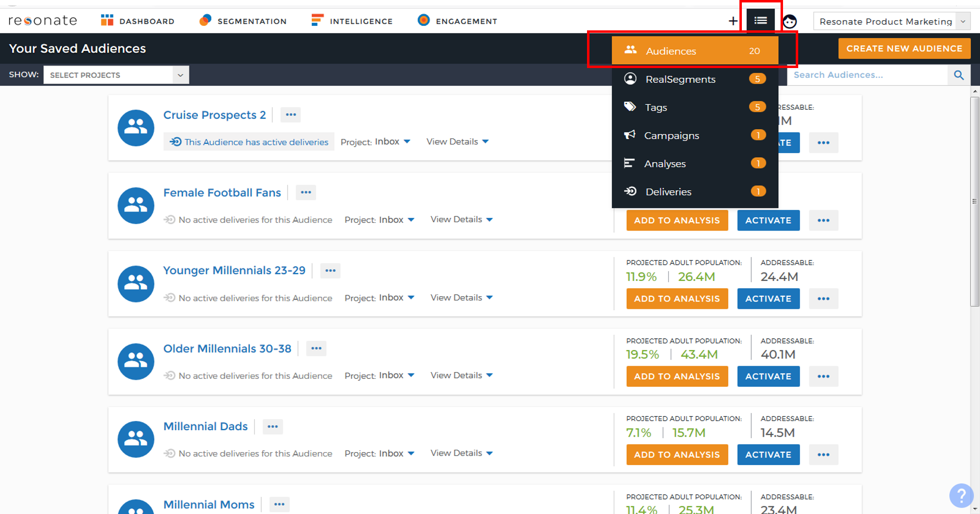The height and width of the screenshot is (514, 980).
Task: Select Campaigns in the dropdown menu
Action: click(x=695, y=135)
